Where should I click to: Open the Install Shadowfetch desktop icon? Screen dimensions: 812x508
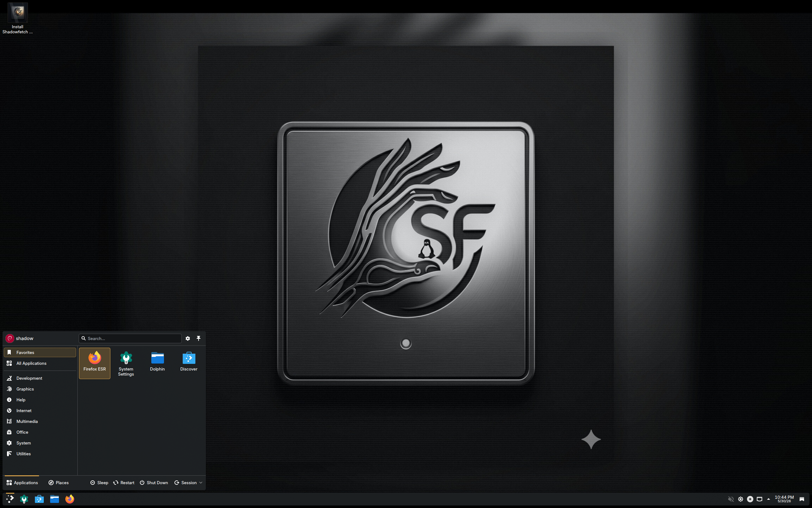[17, 18]
